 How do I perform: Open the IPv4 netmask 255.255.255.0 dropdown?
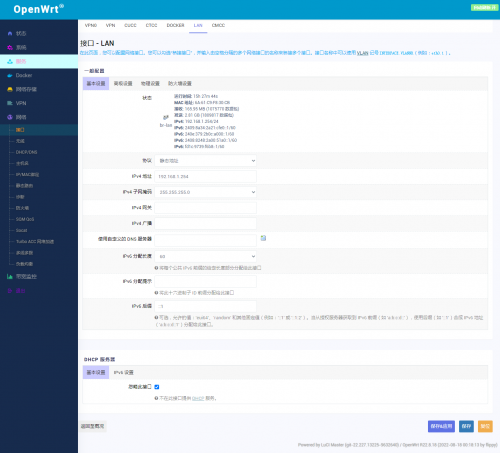206,192
